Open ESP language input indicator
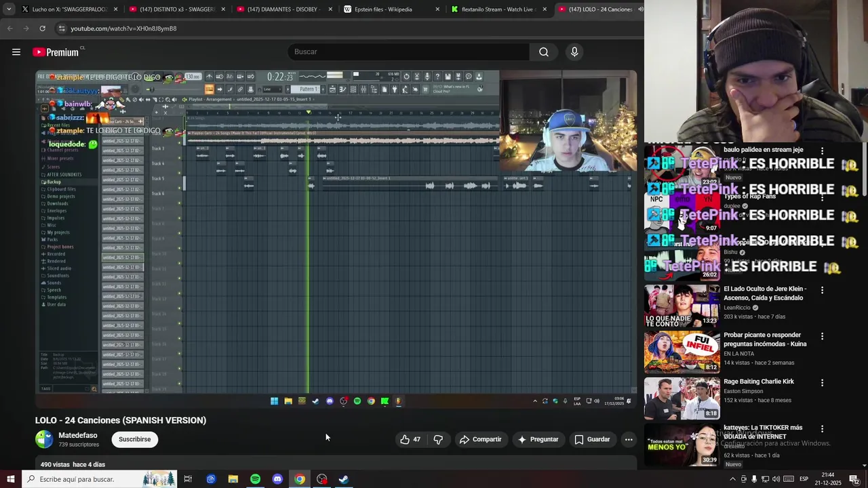Screen dimensions: 868x488 (804, 479)
